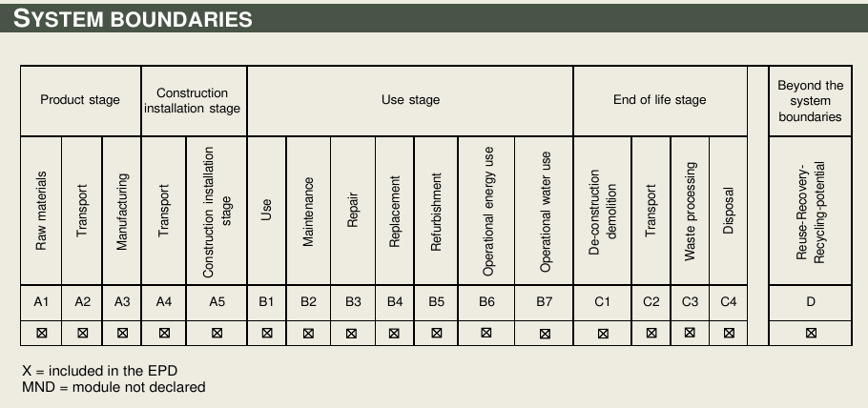Image resolution: width=868 pixels, height=408 pixels.
Task: Toggle the A3 Manufacturing checkbox
Action: (x=122, y=333)
